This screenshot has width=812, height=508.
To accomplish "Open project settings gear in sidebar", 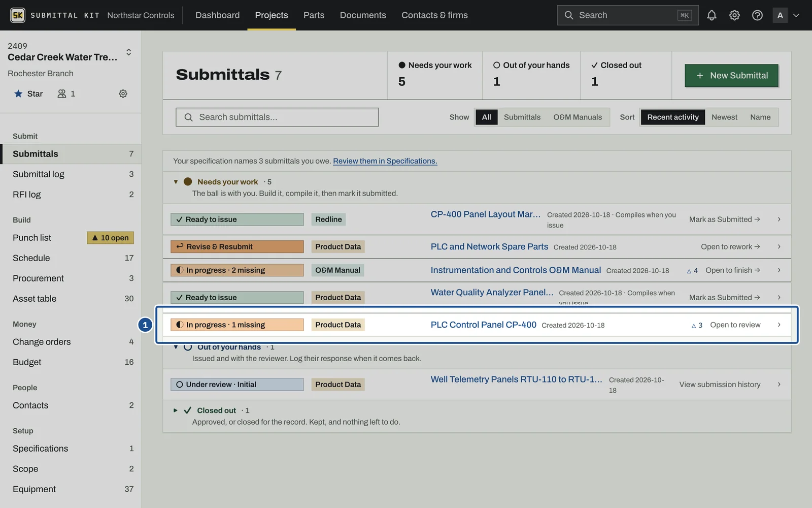I will click(123, 93).
